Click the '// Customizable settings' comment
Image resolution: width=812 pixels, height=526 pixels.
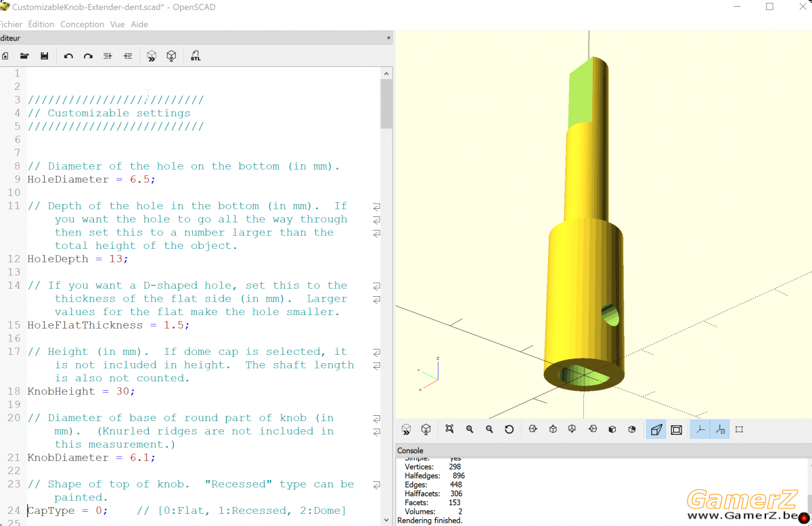pyautogui.click(x=109, y=113)
